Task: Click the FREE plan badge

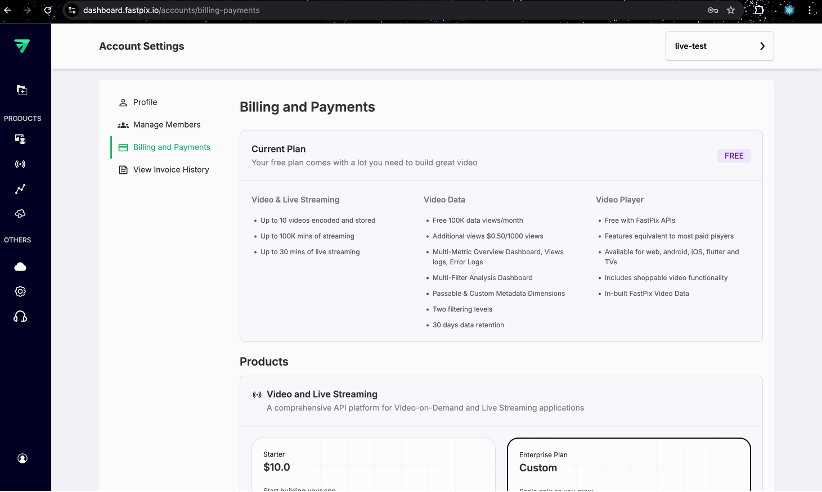Action: [x=733, y=156]
